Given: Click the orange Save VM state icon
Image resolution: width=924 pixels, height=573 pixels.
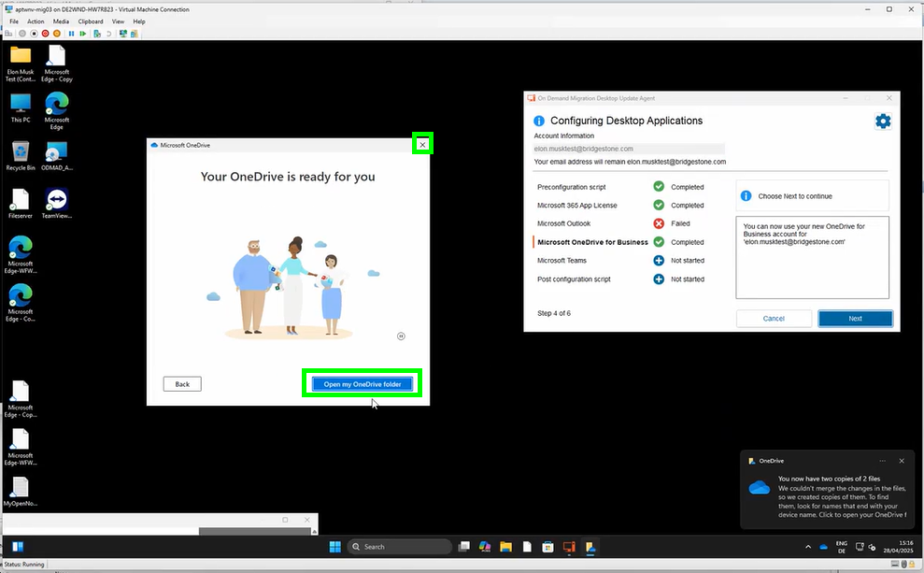Looking at the screenshot, I should pos(57,34).
